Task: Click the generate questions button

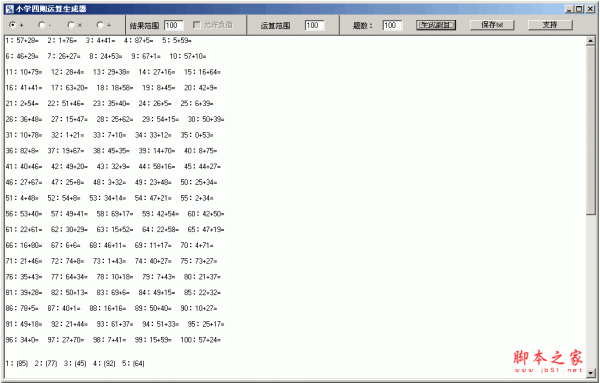Action: tap(436, 25)
